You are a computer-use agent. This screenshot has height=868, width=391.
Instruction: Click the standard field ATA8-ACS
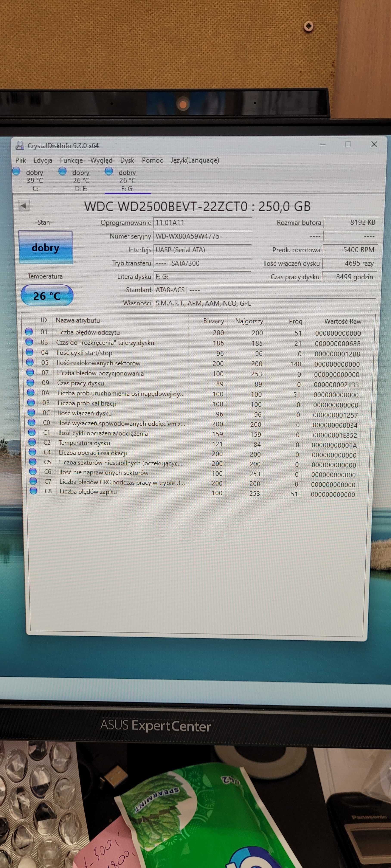(265, 290)
